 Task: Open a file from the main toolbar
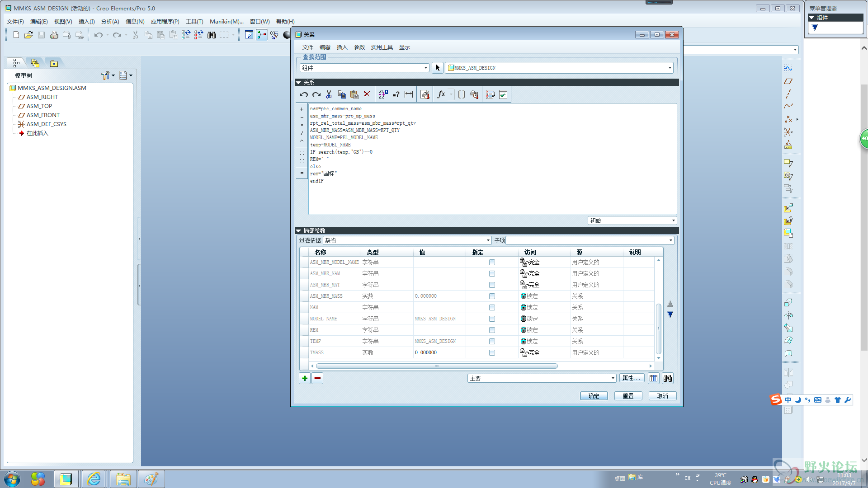pyautogui.click(x=28, y=35)
